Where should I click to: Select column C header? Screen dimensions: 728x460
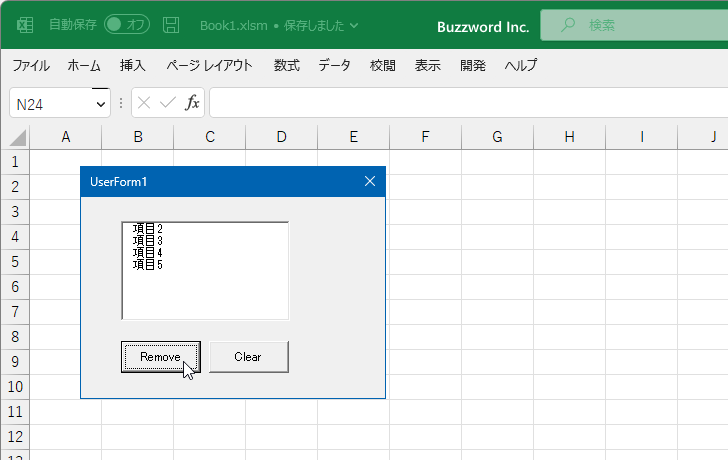point(210,137)
